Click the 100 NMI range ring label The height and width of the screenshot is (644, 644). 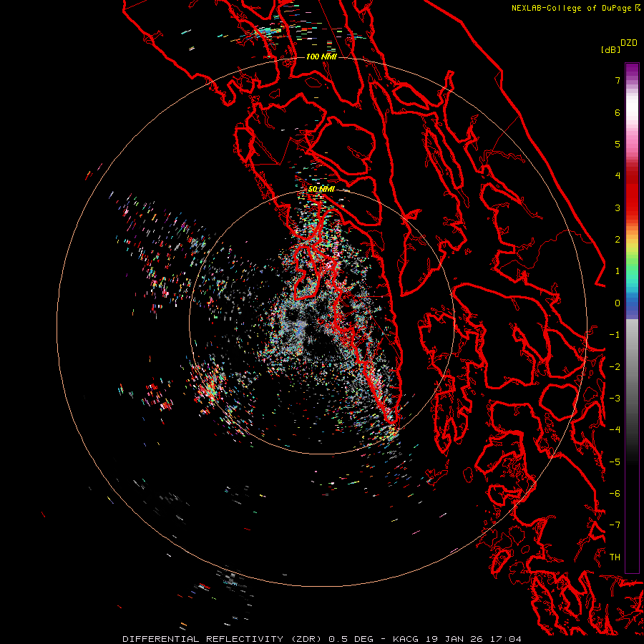pos(321,57)
